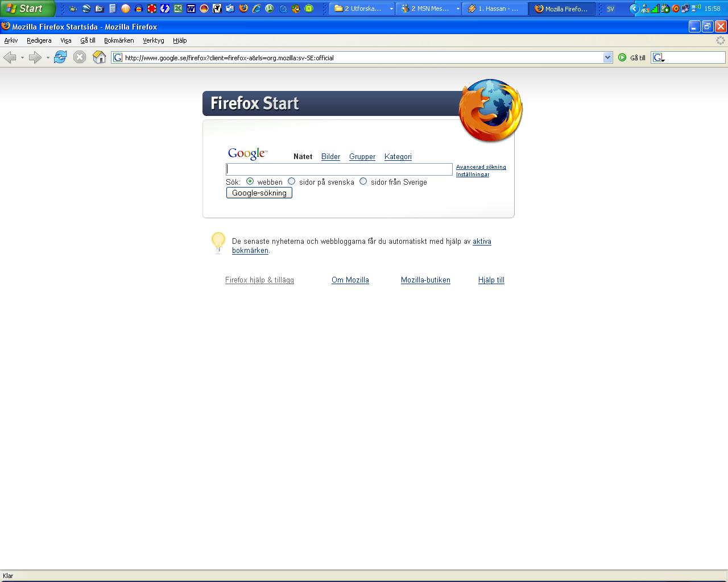
Task: Launch Firefox from quick launch bar
Action: (243, 9)
